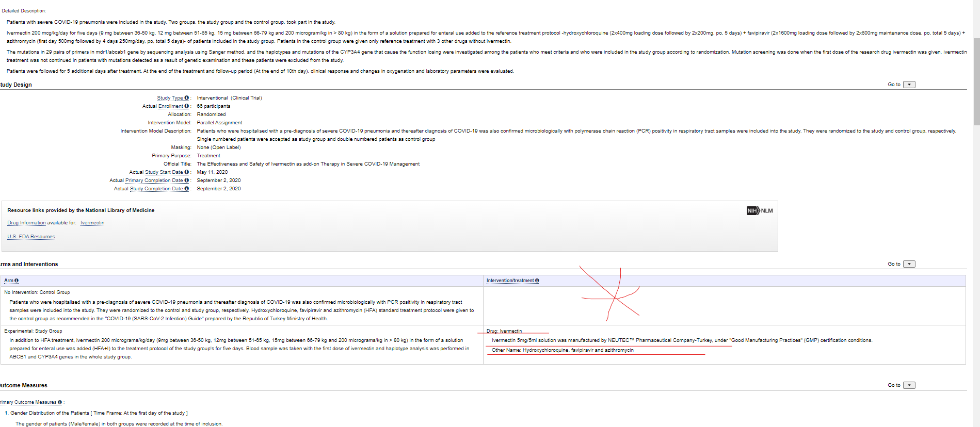Click the Study Completion 'September 2, 2020' value
The image size is (980, 427).
point(219,189)
